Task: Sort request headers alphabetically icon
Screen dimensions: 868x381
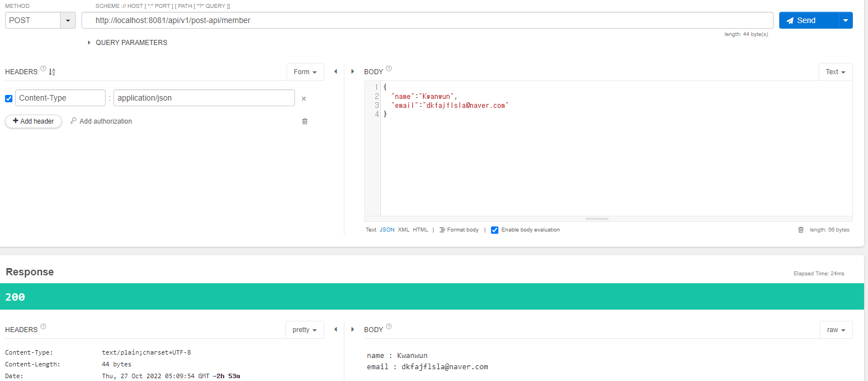Action: [x=52, y=72]
